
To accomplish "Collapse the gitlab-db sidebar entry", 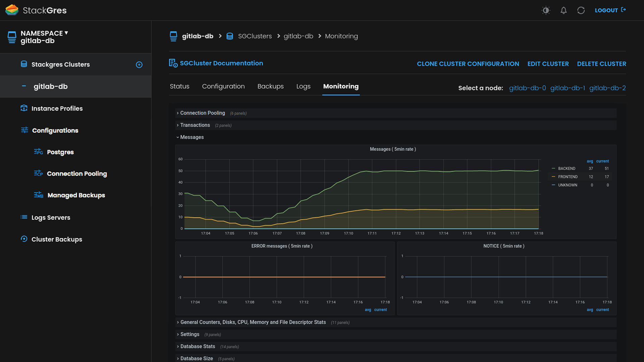I will [x=24, y=86].
